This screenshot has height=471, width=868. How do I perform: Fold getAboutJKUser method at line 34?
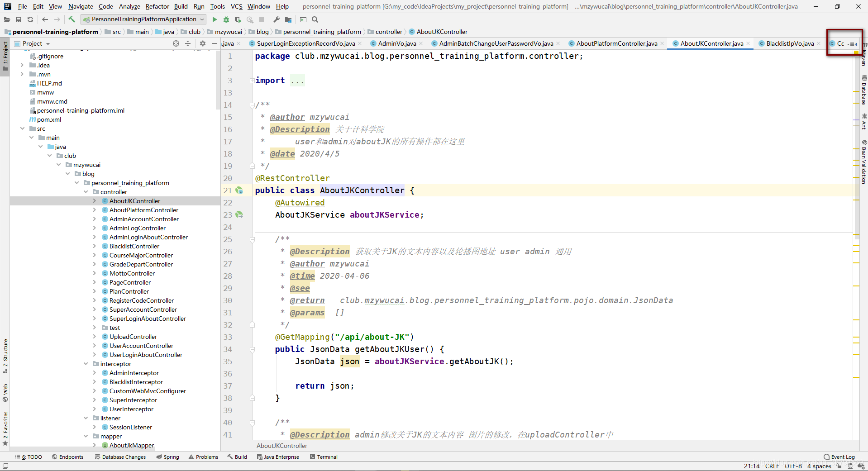tap(252, 349)
